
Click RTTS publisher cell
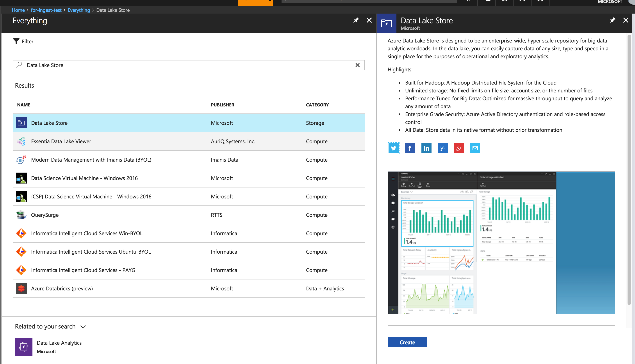[216, 215]
